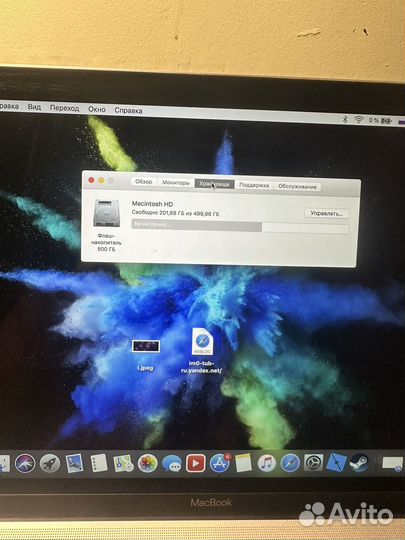Open Photos app in the Dock
The image size is (405, 540).
(x=147, y=463)
